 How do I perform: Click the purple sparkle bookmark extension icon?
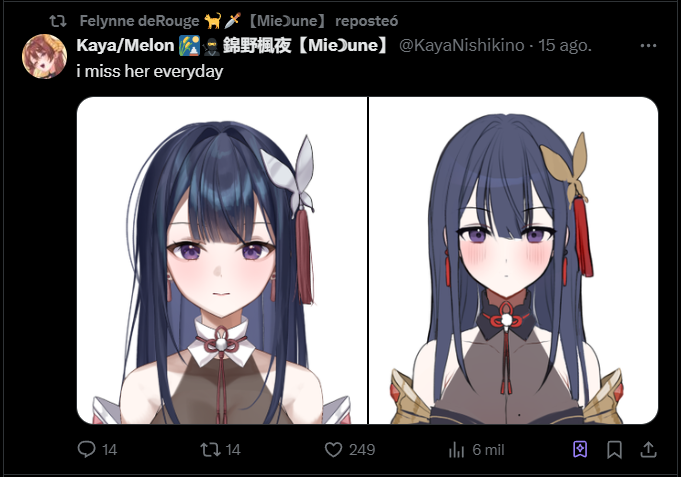580,449
